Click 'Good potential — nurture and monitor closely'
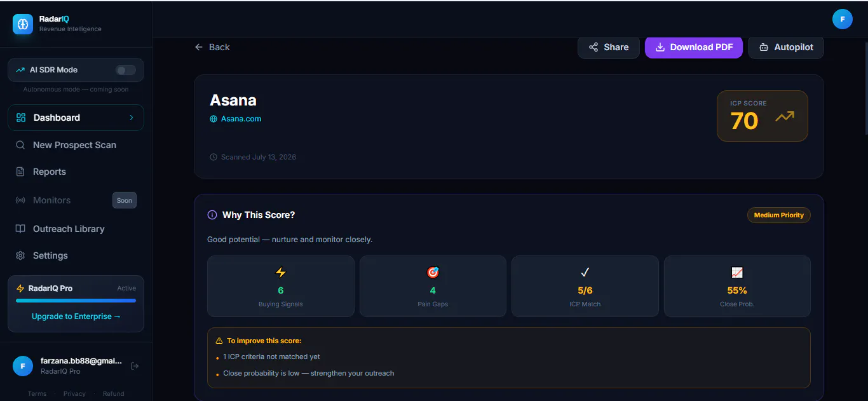 click(290, 240)
